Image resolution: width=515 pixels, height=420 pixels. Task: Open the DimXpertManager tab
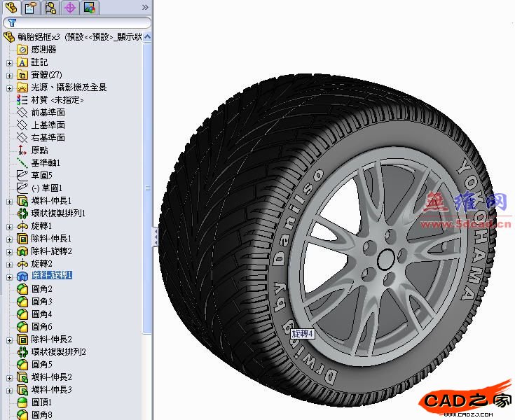[69, 8]
